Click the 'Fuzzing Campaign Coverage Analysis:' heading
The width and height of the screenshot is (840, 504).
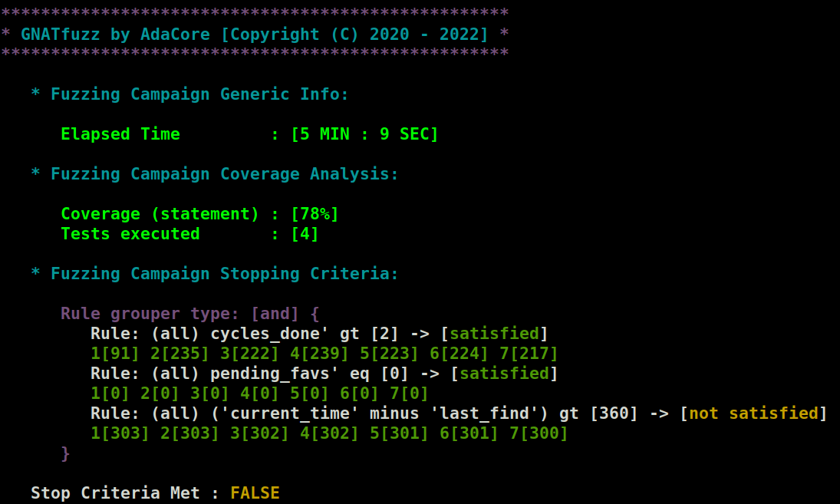(x=225, y=174)
